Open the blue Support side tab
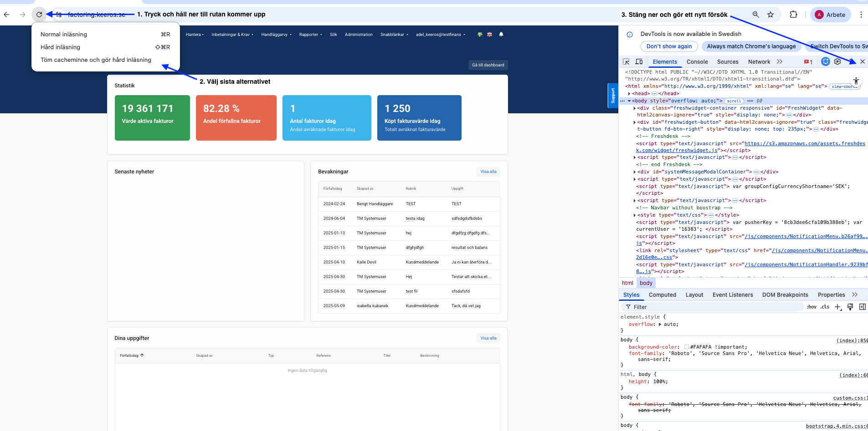This screenshot has width=868, height=431. click(x=612, y=96)
